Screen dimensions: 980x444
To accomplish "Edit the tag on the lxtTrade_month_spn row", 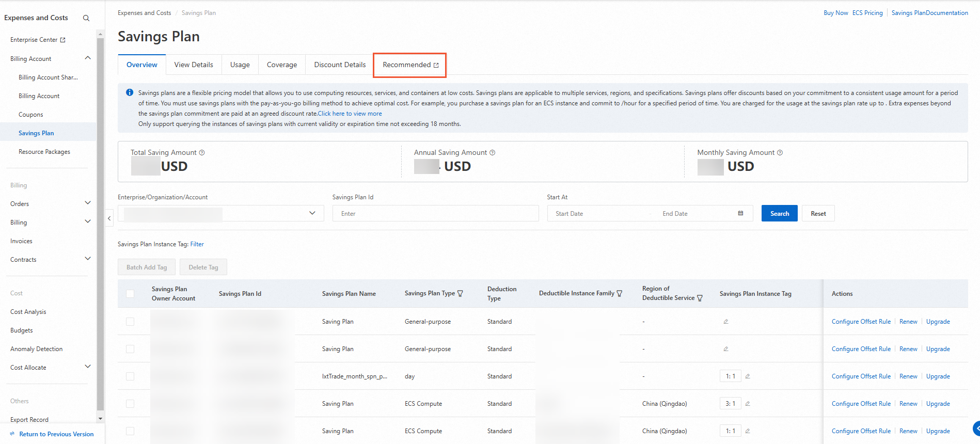I will [747, 376].
